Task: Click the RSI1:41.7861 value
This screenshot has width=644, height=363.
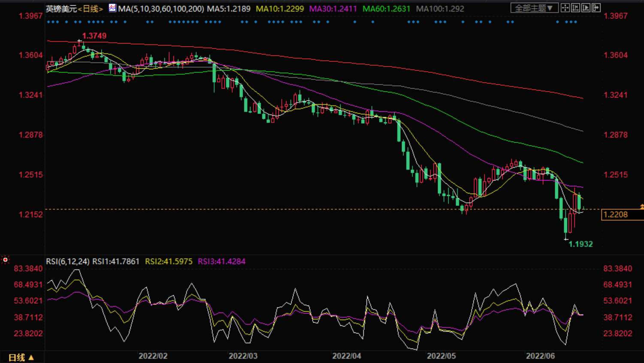Action: point(116,261)
